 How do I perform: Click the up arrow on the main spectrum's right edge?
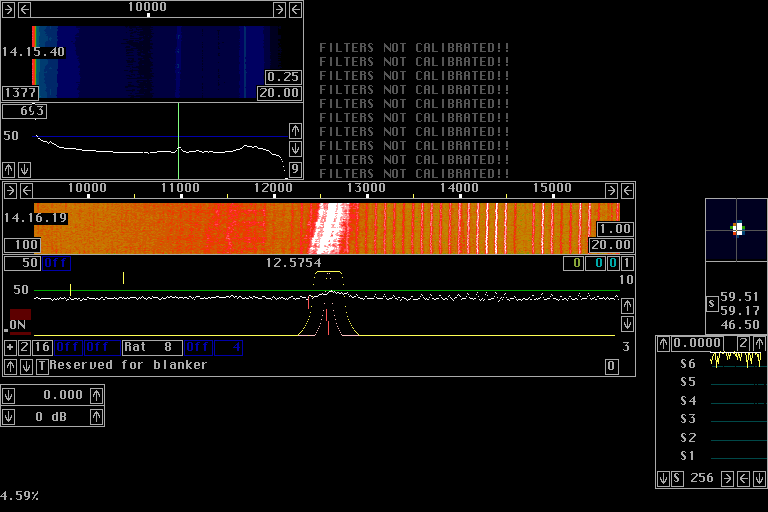[627, 306]
